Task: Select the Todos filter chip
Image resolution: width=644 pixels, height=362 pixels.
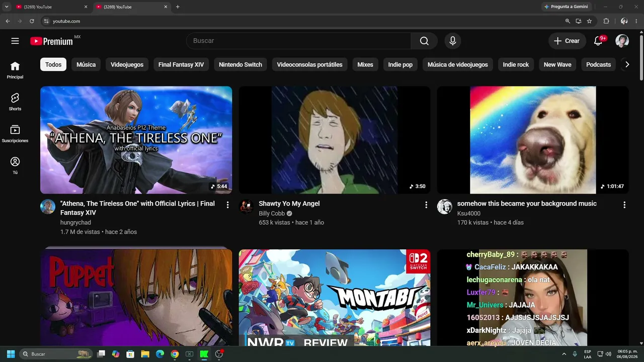Action: point(53,64)
